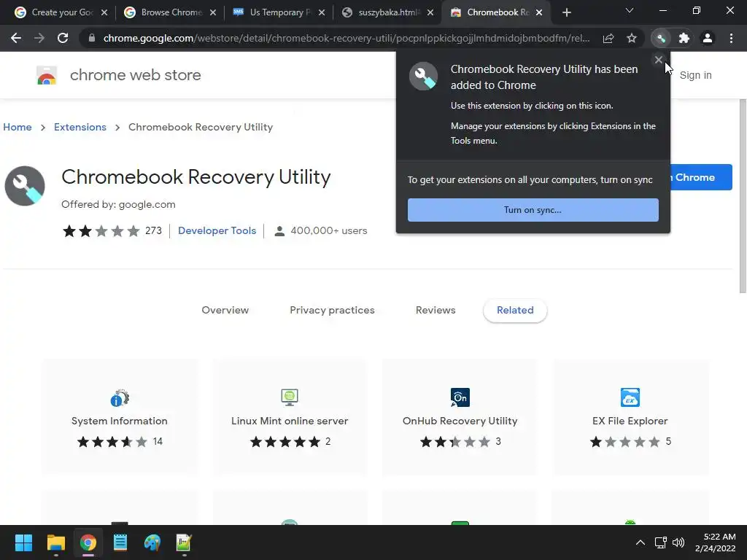
Task: Close the Create your Google tab
Action: 104,12
